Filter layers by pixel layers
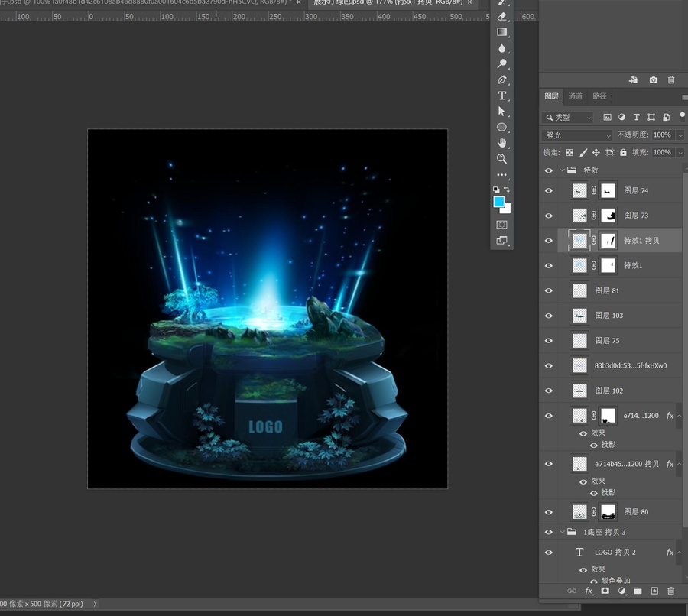This screenshot has height=616, width=688. tap(607, 117)
